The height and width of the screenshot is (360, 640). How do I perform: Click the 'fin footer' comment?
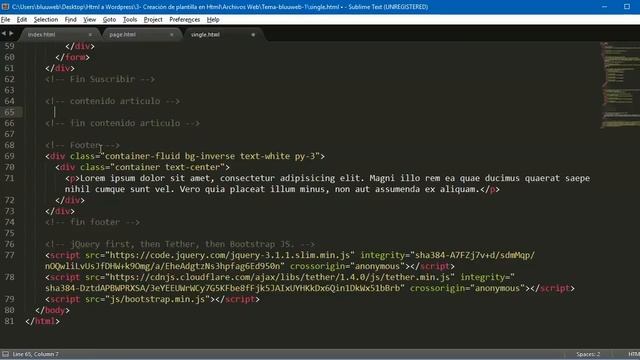tap(93, 222)
